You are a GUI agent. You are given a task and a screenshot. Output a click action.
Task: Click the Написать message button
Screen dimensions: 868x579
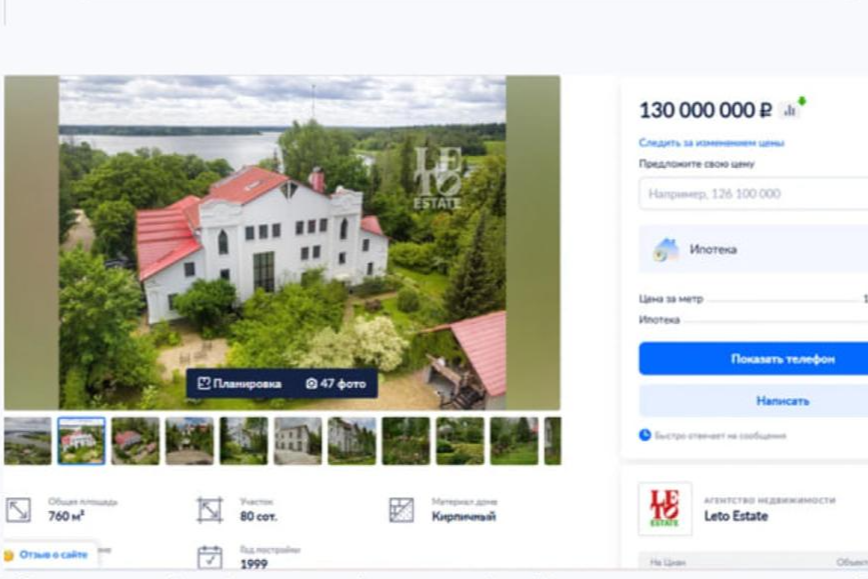(x=753, y=401)
